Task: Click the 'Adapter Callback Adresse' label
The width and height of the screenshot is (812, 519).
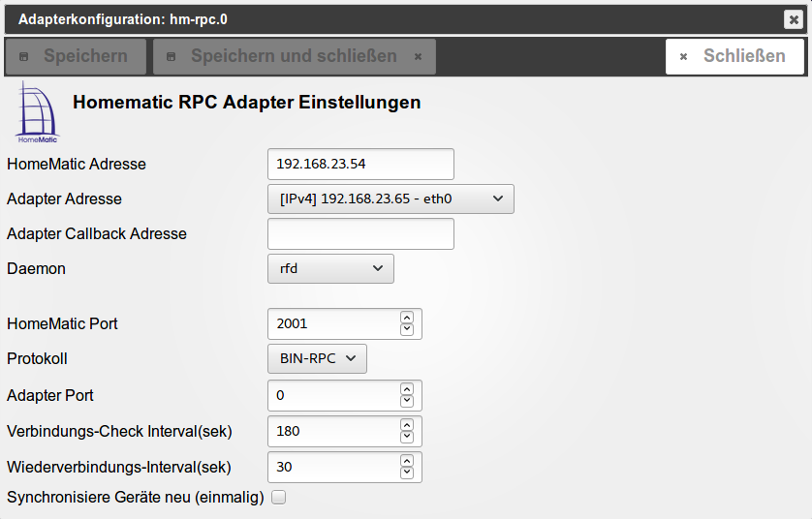Action: coord(96,234)
